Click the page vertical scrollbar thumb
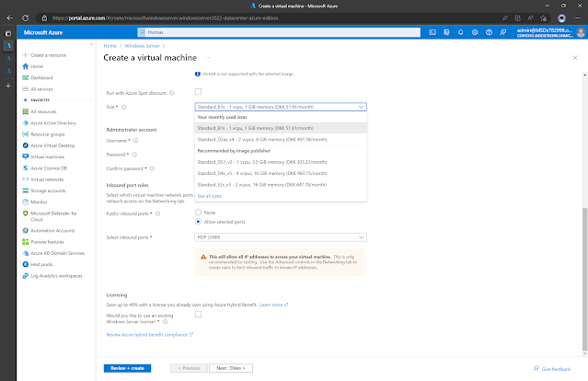The image size is (588, 381). [584, 280]
